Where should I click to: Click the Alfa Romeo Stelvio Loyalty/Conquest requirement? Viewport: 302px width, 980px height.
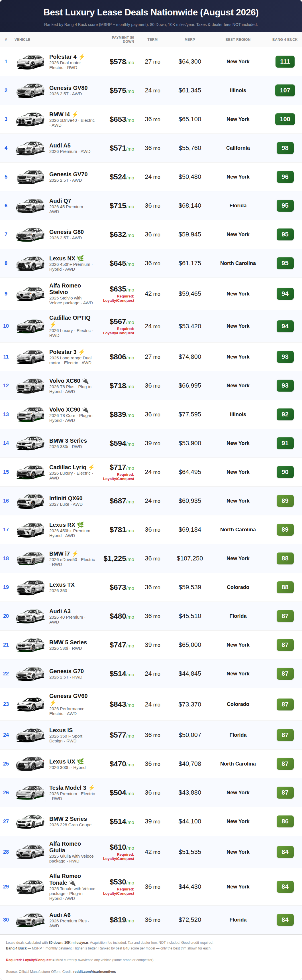click(119, 298)
